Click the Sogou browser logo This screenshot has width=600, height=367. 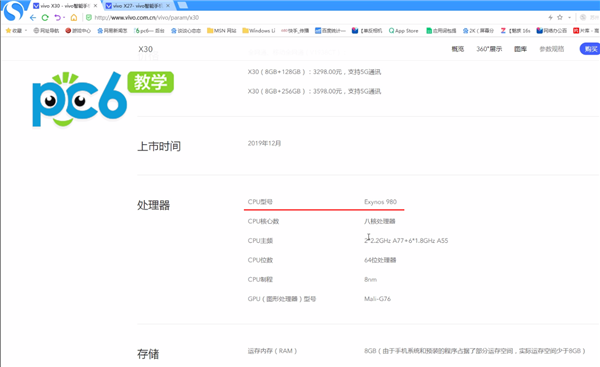click(14, 10)
